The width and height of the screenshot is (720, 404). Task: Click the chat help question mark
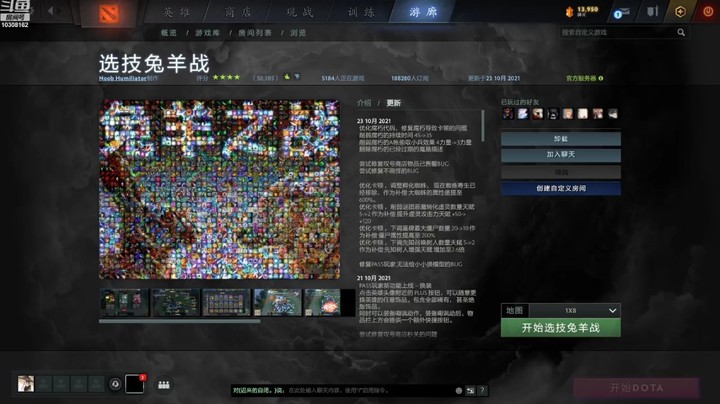click(482, 391)
